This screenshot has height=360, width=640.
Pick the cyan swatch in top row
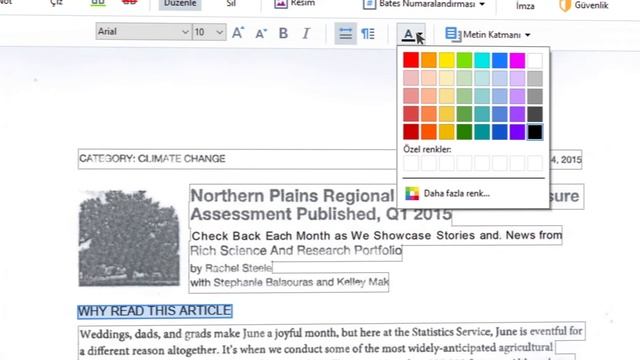coord(482,60)
